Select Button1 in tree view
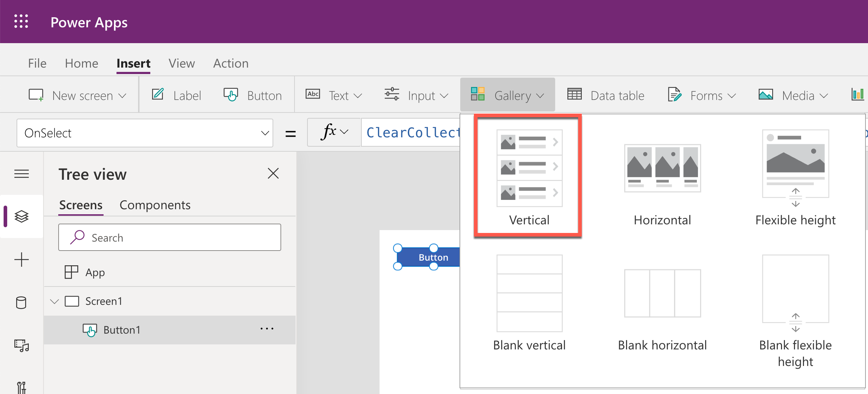868x394 pixels. [x=121, y=330]
